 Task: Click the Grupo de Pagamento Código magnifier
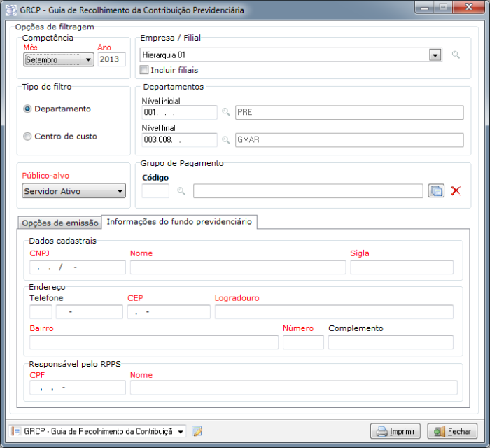[x=181, y=191]
